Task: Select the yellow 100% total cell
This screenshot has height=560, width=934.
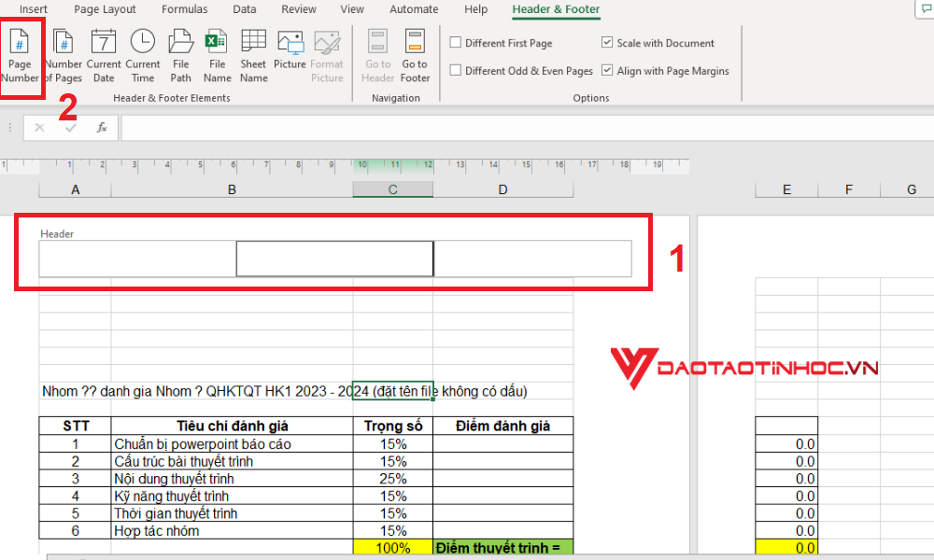Action: coord(392,547)
